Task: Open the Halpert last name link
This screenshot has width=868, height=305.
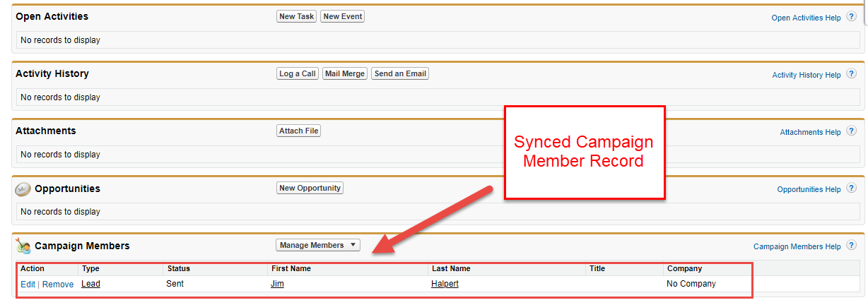Action: 445,284
